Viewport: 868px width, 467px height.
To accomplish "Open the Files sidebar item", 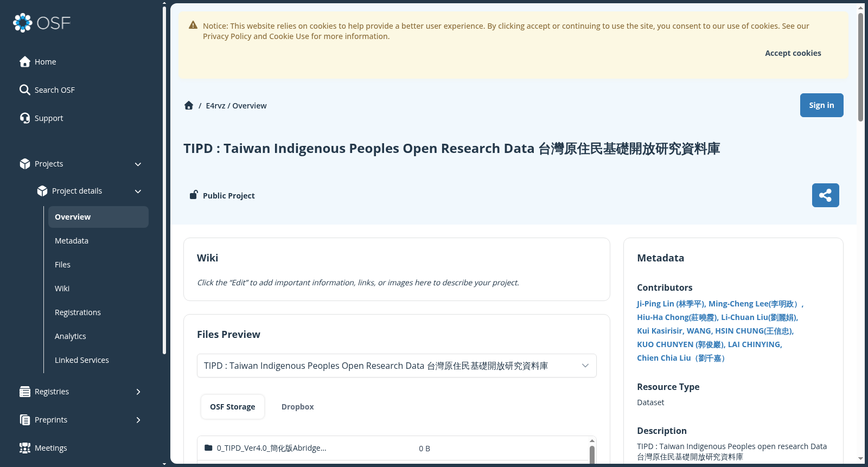I will pos(98,265).
